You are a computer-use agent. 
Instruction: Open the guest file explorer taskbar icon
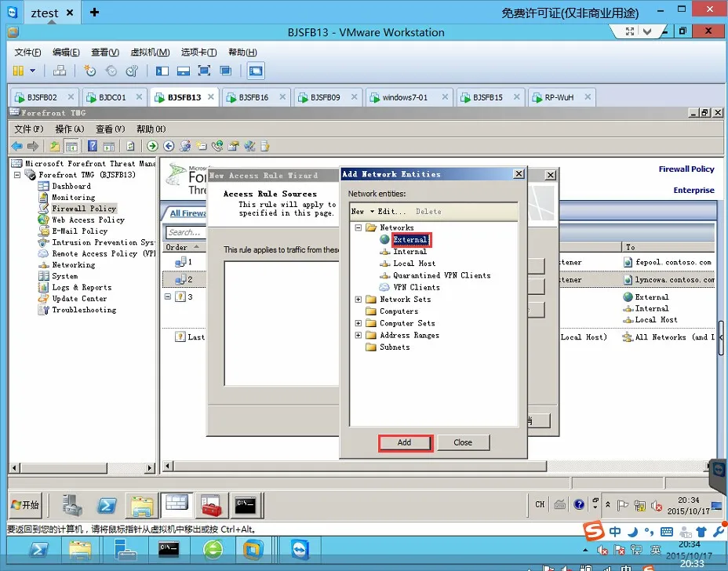point(142,505)
